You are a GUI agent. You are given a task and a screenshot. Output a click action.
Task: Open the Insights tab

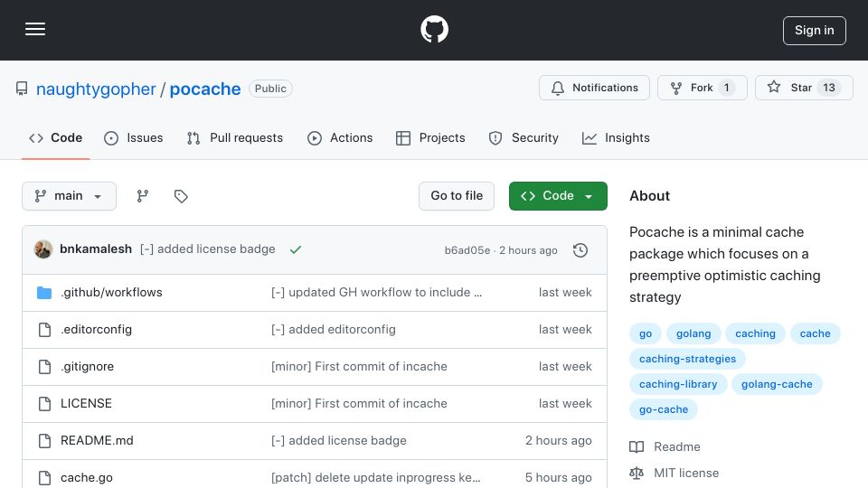[x=616, y=137]
